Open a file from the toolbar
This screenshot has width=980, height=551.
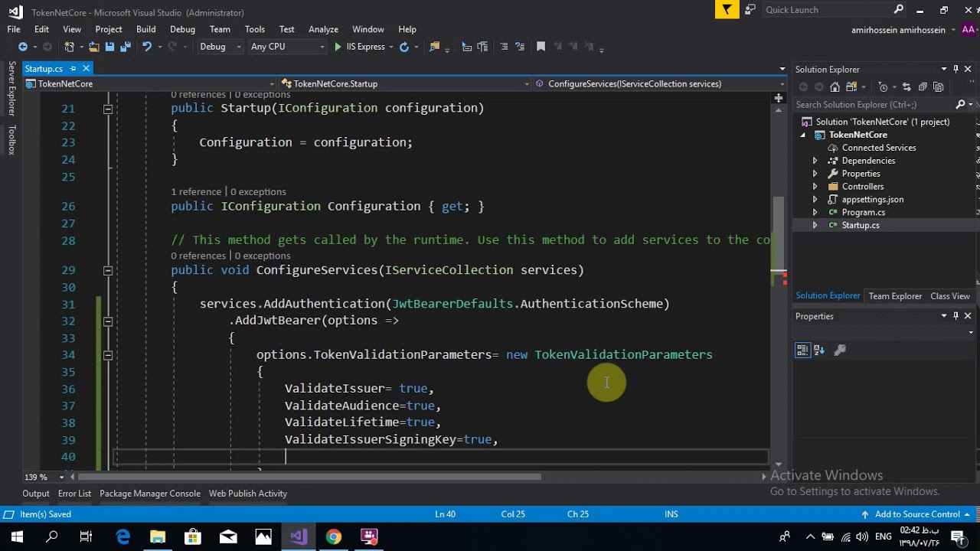coord(93,47)
